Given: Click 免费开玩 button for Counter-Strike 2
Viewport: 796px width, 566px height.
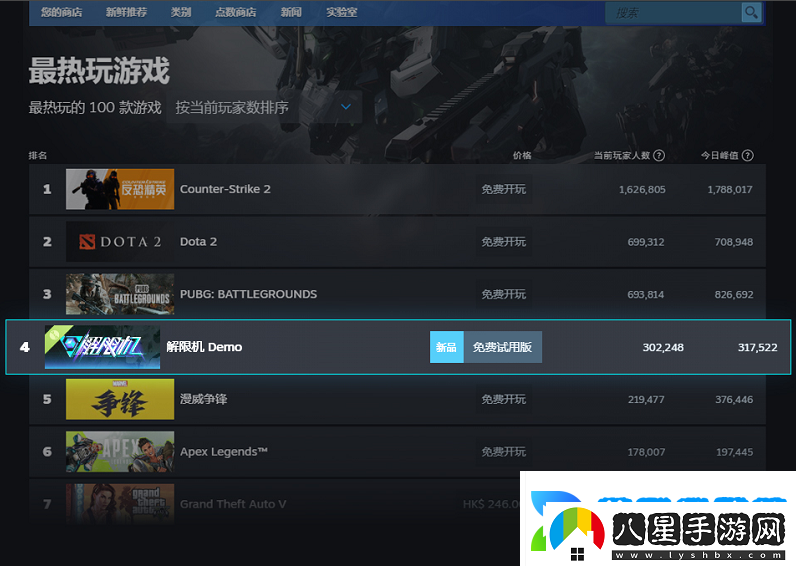Looking at the screenshot, I should (x=504, y=189).
